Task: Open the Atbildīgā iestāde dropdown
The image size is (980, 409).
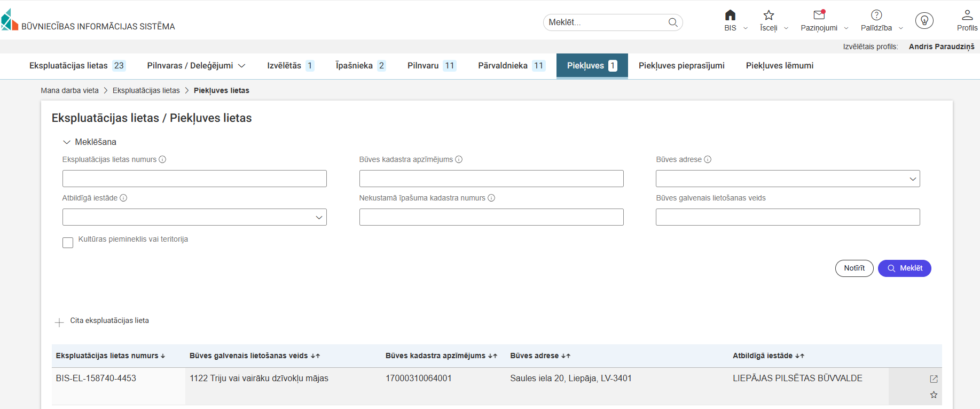Action: point(319,218)
